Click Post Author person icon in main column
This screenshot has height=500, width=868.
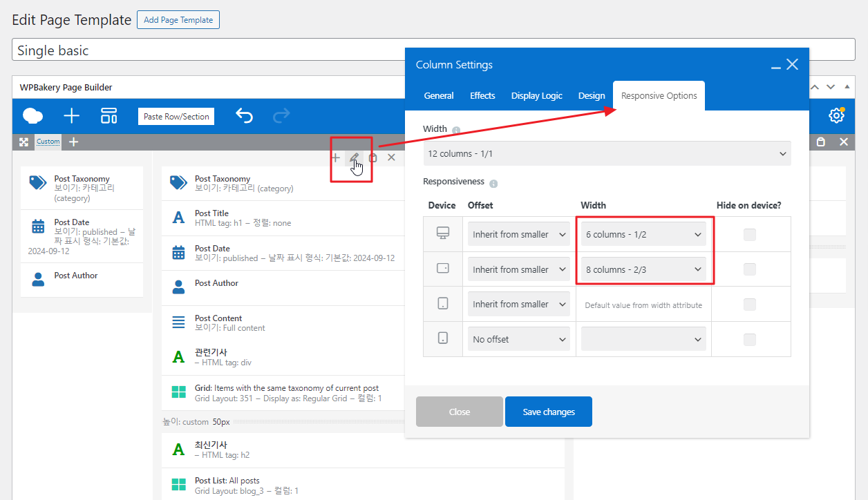tap(178, 287)
